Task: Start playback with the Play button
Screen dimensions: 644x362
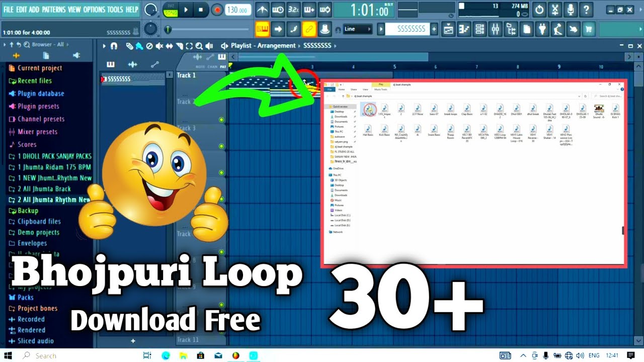Action: (x=186, y=10)
